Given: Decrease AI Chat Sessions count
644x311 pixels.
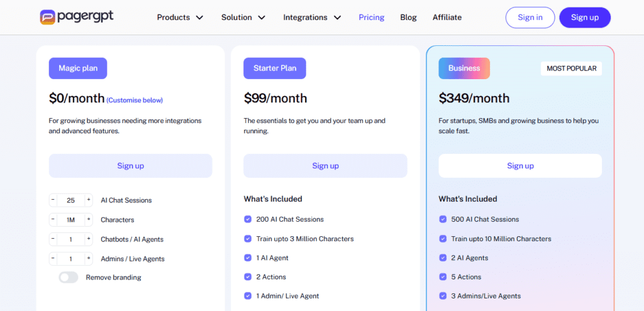Looking at the screenshot, I should pos(53,200).
